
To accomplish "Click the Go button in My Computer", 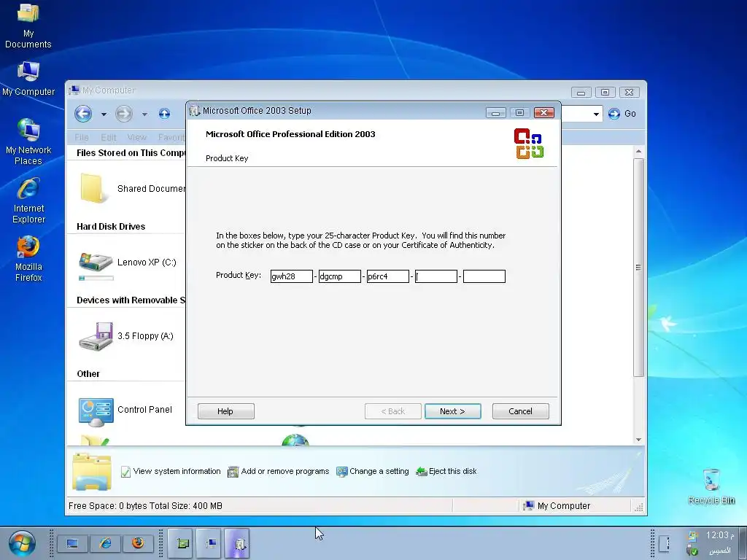I will click(622, 114).
